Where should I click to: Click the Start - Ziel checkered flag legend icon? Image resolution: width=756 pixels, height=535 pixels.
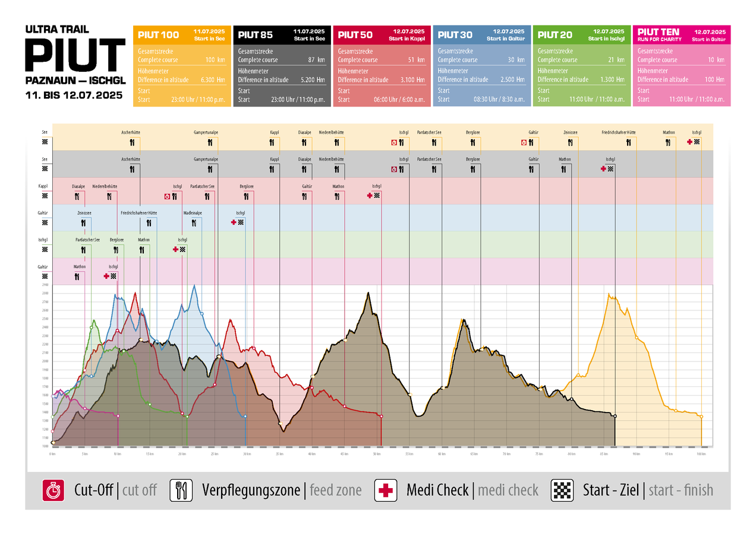point(562,490)
